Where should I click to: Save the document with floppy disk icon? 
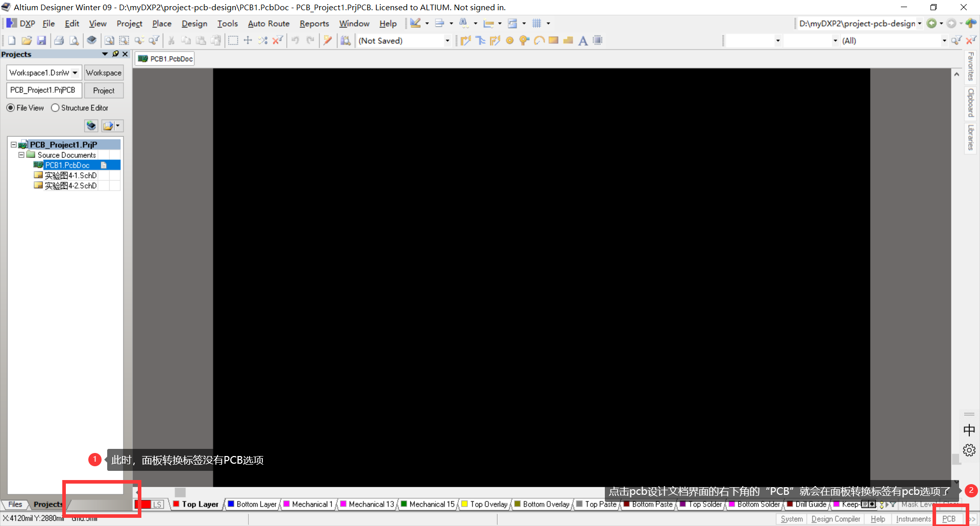click(41, 40)
